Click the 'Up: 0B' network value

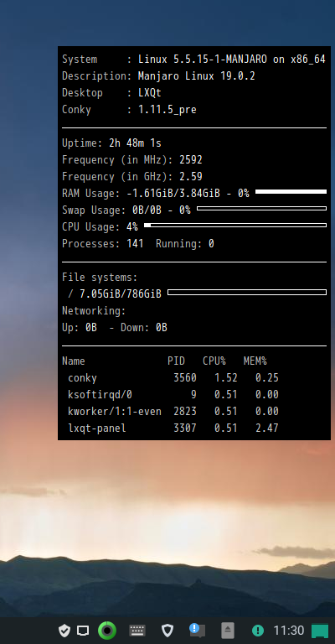[80, 328]
